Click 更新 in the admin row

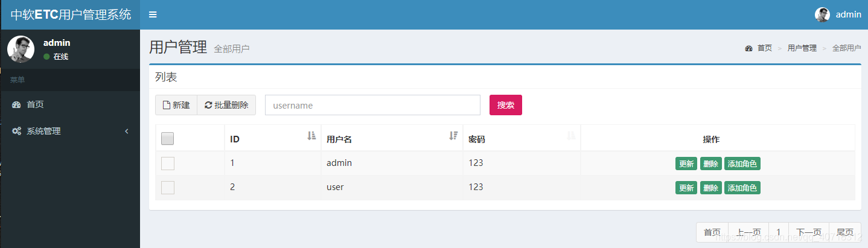[686, 164]
